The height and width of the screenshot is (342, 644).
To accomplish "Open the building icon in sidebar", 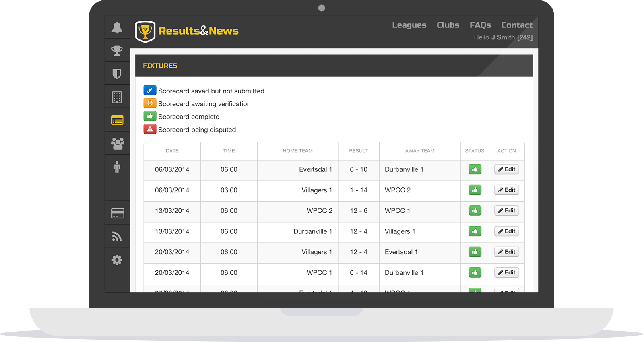I will click(117, 97).
